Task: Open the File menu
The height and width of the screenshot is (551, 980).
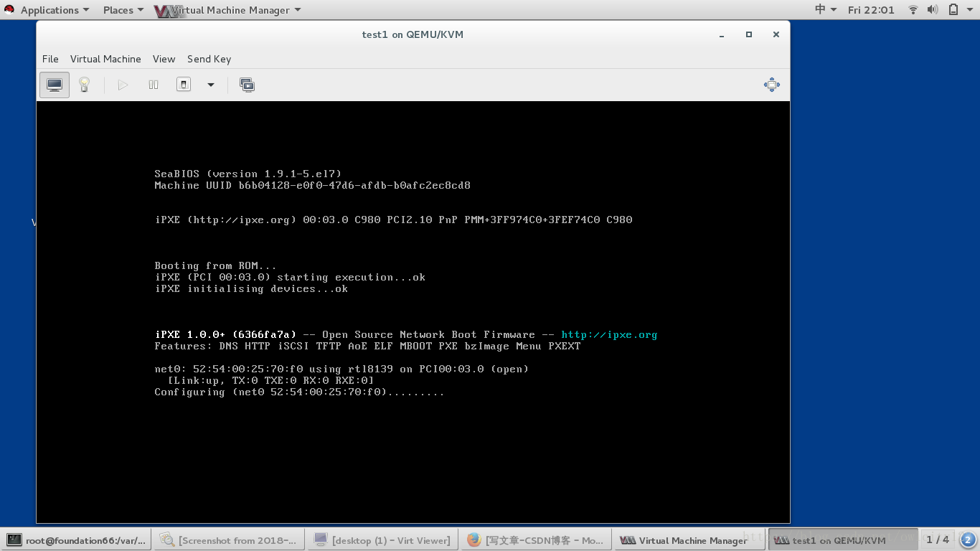Action: (x=50, y=59)
